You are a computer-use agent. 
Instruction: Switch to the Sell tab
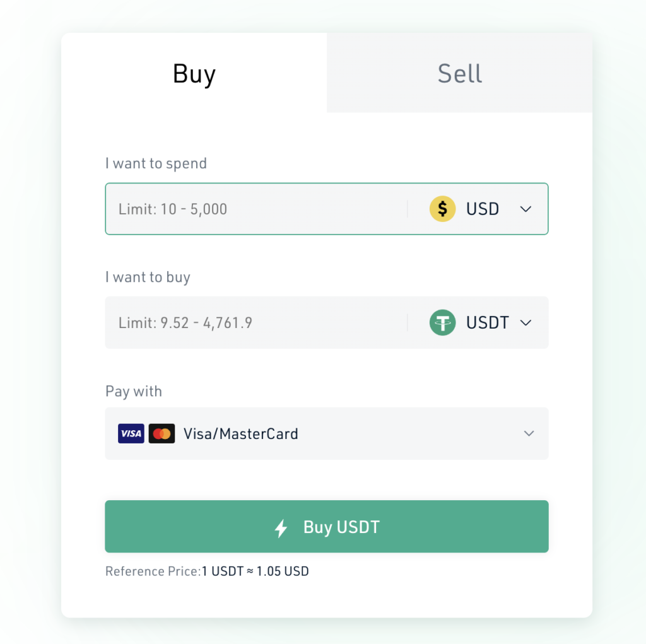(459, 73)
